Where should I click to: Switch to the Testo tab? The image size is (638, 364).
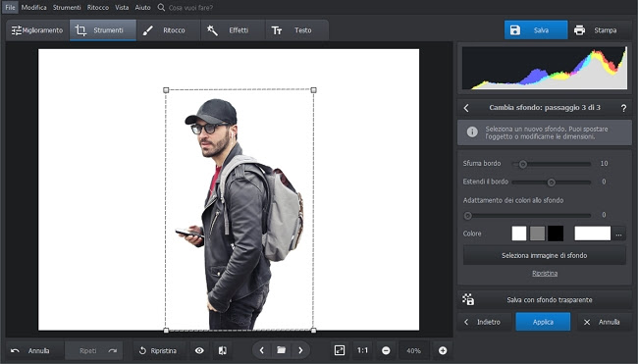point(296,30)
